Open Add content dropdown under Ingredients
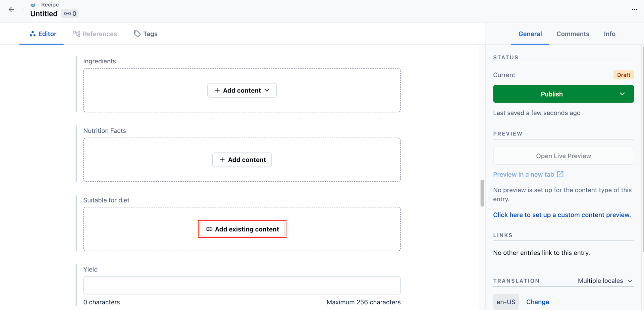The width and height of the screenshot is (644, 310). (x=242, y=90)
